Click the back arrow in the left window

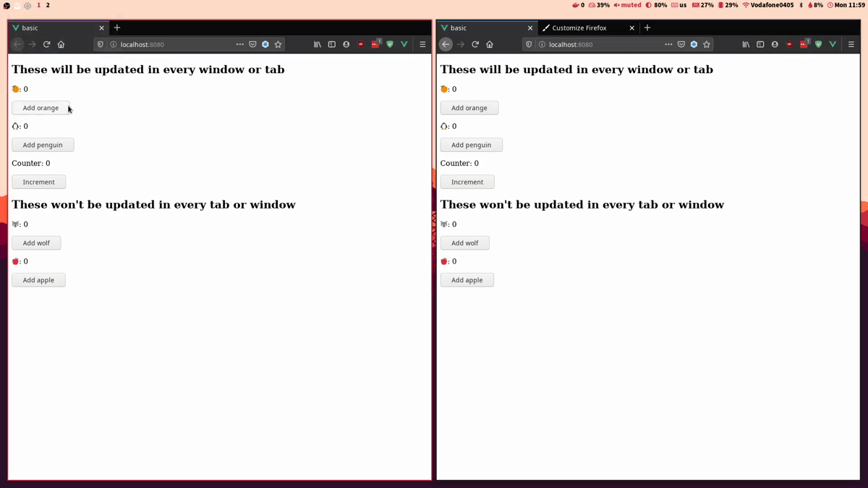click(17, 44)
